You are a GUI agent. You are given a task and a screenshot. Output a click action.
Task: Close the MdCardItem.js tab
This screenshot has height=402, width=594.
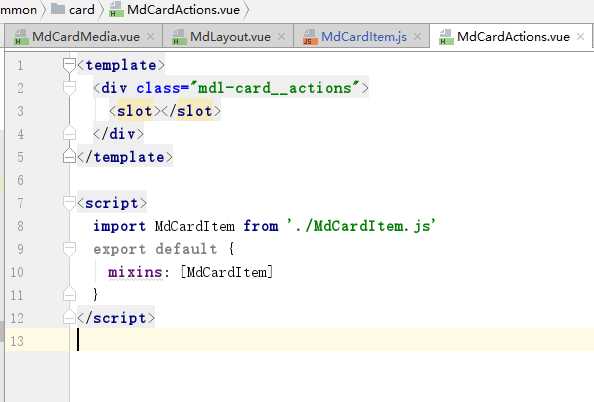coord(417,36)
